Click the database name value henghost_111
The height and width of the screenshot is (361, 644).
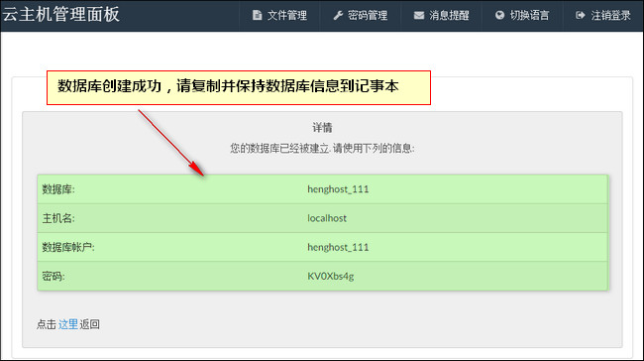[338, 189]
